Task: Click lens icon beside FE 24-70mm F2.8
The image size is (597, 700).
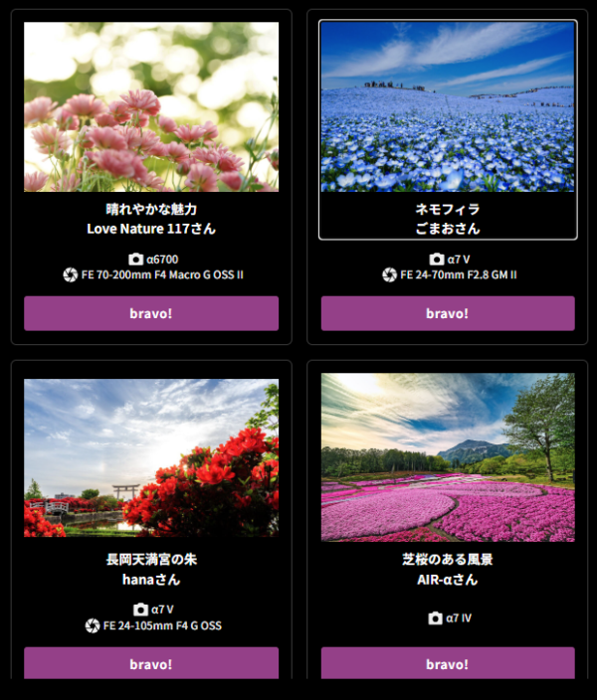Action: click(389, 275)
